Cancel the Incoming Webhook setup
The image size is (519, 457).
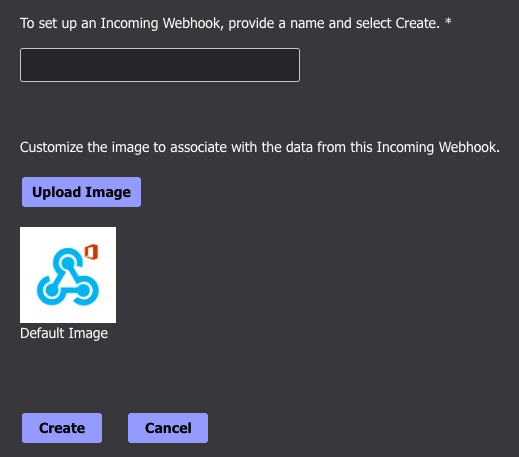tap(168, 428)
